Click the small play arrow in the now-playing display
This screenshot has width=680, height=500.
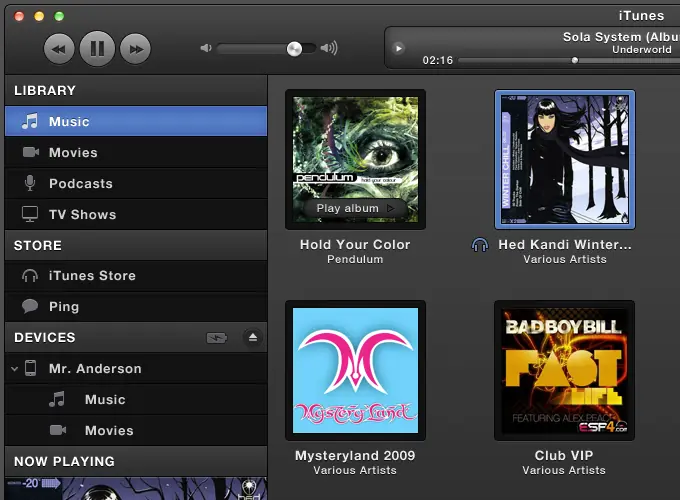tap(399, 48)
